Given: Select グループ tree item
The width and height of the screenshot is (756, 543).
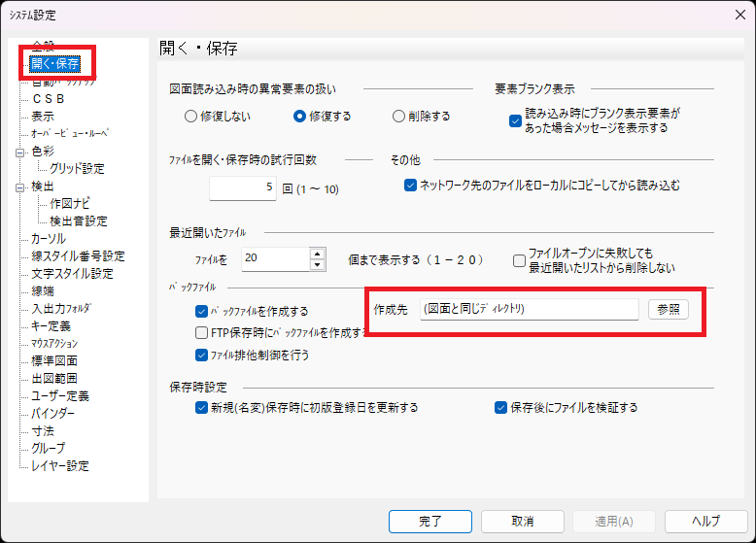Looking at the screenshot, I should (49, 448).
